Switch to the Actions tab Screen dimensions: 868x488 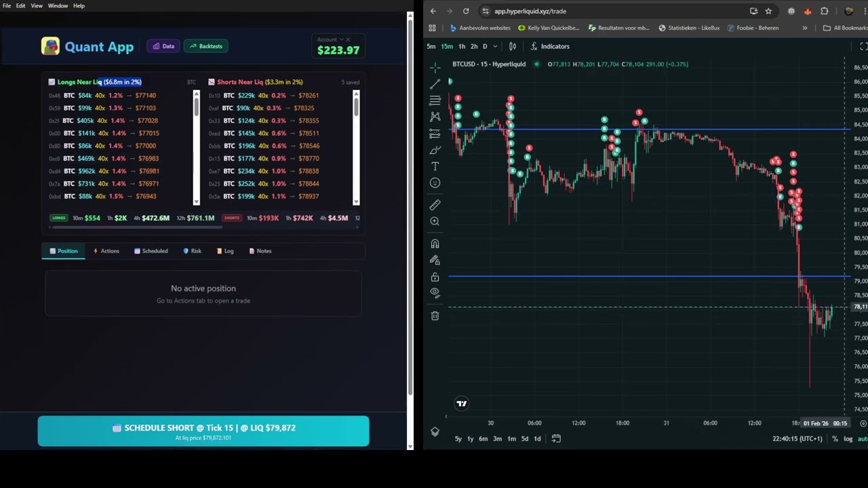tap(106, 251)
